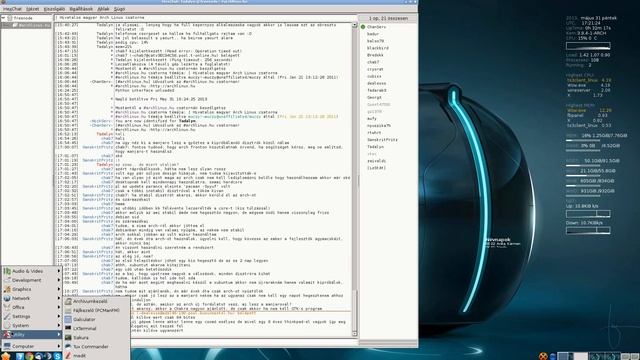Click the Calculator app icon
Screen dimensions: 640x360
68,319
